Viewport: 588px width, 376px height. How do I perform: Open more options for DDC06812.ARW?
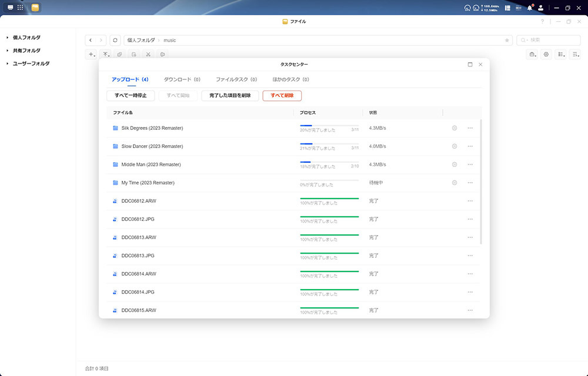(470, 201)
